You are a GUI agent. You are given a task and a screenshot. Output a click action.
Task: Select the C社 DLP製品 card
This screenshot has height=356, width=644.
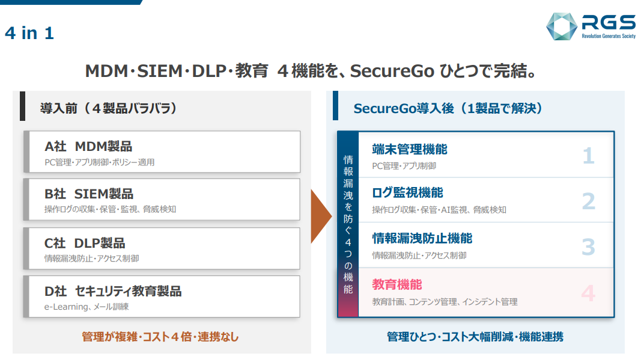click(x=162, y=248)
